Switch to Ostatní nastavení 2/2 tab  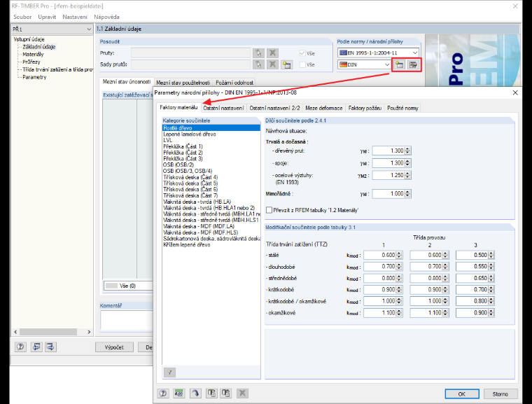tap(274, 108)
